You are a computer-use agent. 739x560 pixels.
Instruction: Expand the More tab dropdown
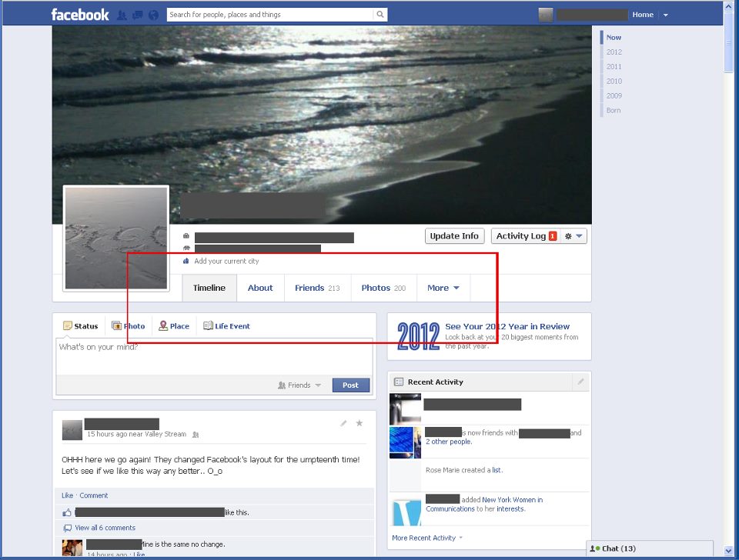tap(443, 288)
